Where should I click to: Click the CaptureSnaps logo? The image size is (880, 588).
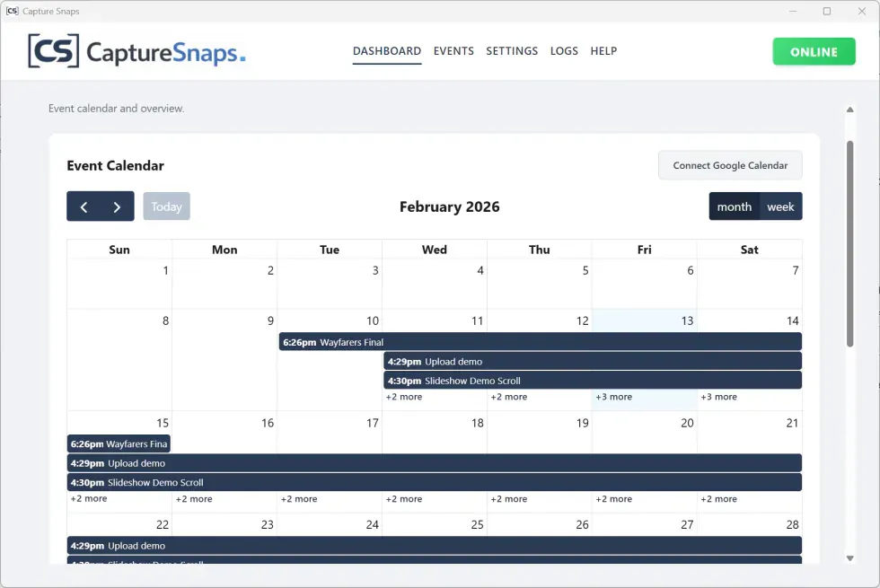click(136, 51)
